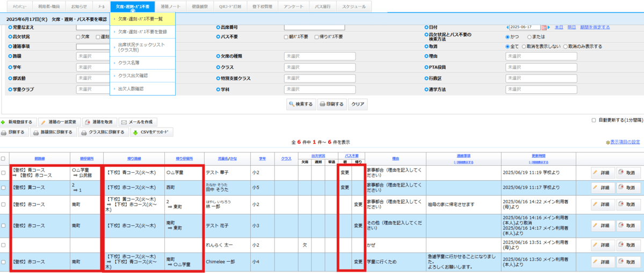This screenshot has width=644, height=273.
Task: Select the または radio button
Action: click(530, 37)
